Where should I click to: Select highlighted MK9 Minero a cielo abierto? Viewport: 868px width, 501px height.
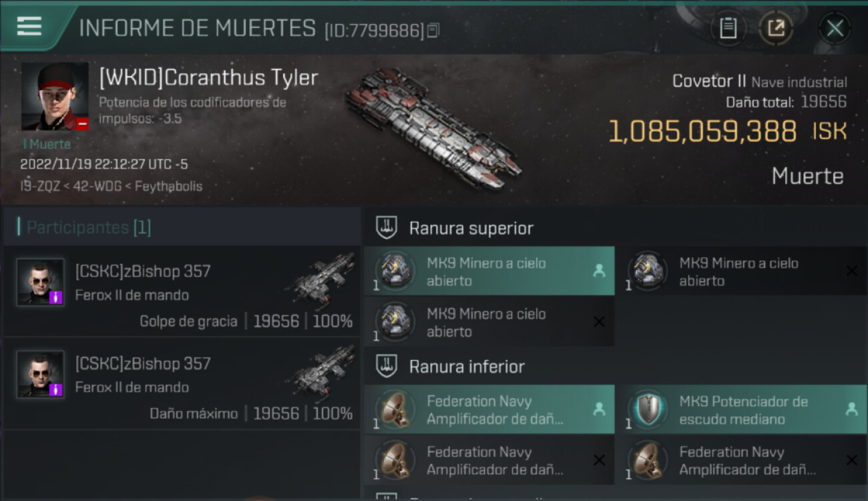(489, 271)
